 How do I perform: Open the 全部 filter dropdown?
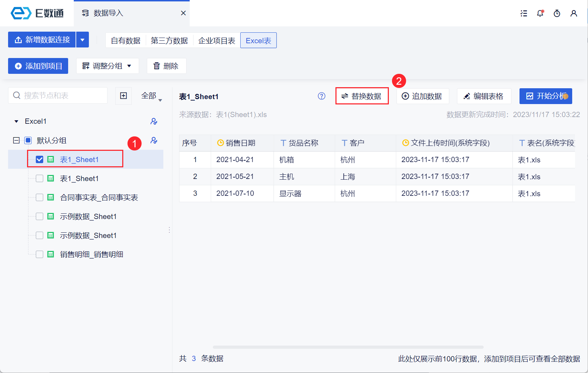[152, 96]
